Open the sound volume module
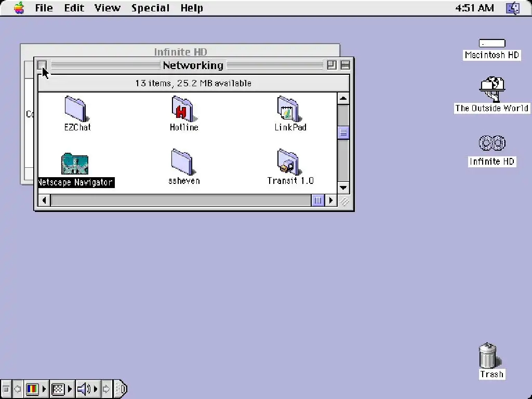Viewport: 532px width, 399px height. click(x=84, y=389)
